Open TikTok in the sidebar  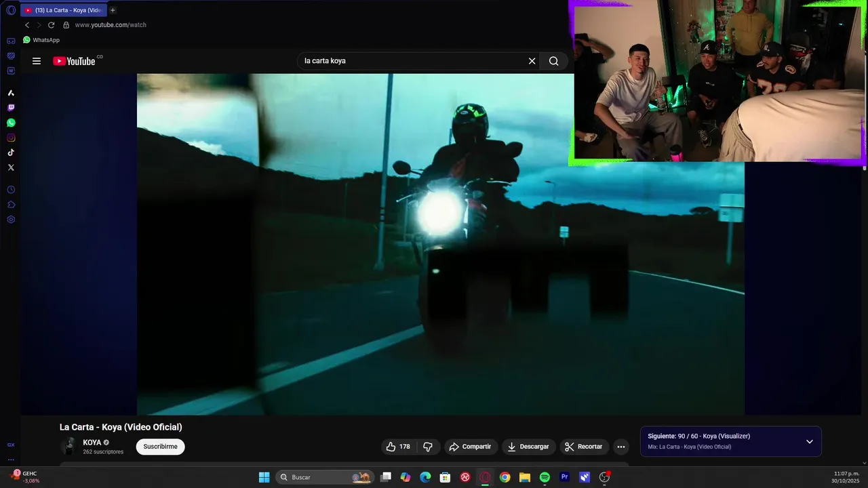(x=11, y=152)
